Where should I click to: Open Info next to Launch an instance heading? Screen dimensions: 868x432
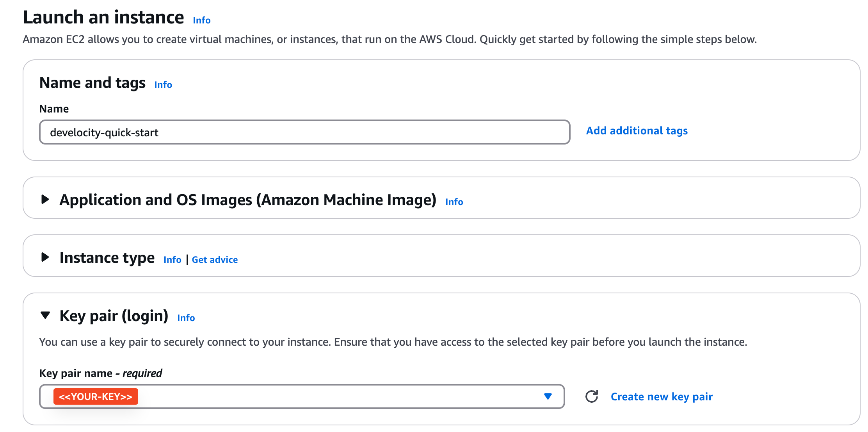[x=201, y=20]
